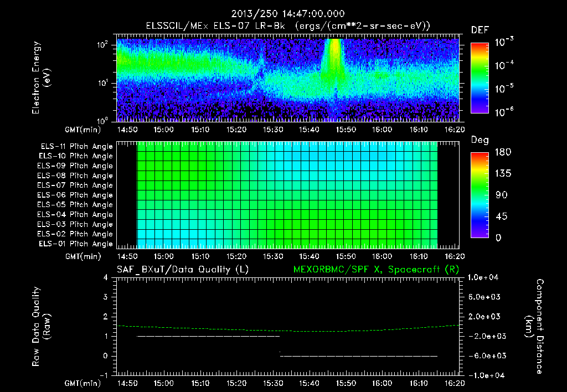Click the 15:30 tick on spectrogram axis

(x=273, y=130)
